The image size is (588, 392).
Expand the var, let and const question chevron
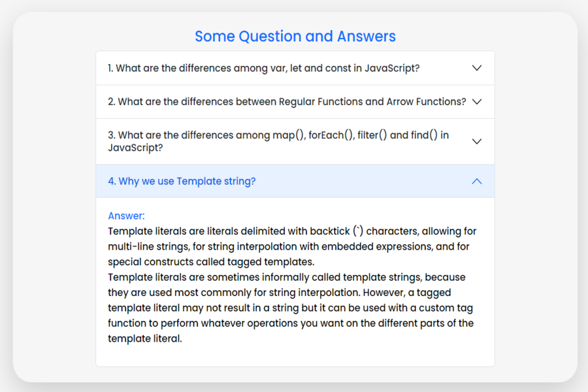pos(476,68)
